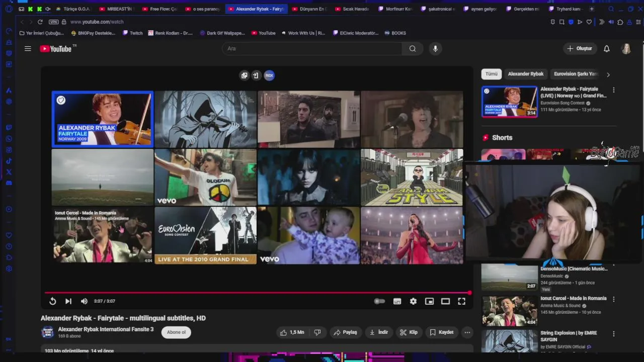Open more actions under video
This screenshot has height=362, width=644.
467,332
